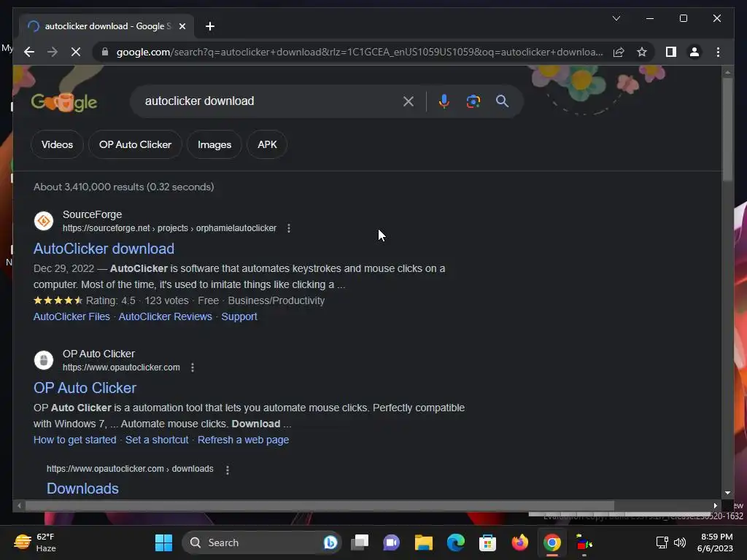The image size is (747, 560).
Task: Close the autoclicker download tab
Action: pos(182,26)
